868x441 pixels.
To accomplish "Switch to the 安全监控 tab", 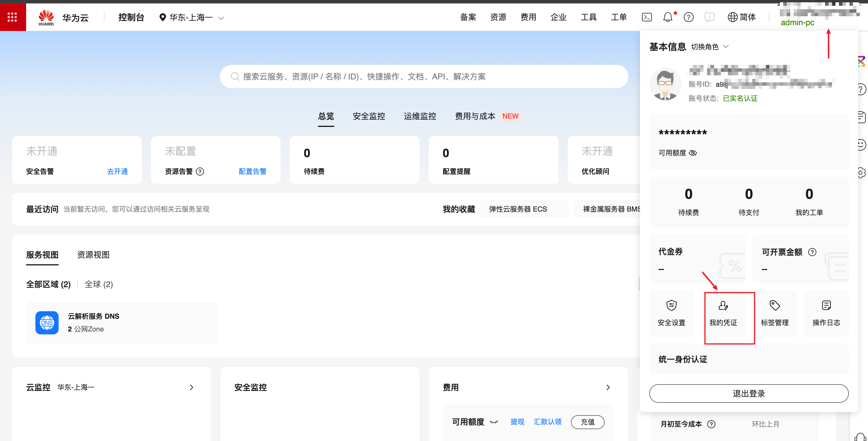I will 369,116.
